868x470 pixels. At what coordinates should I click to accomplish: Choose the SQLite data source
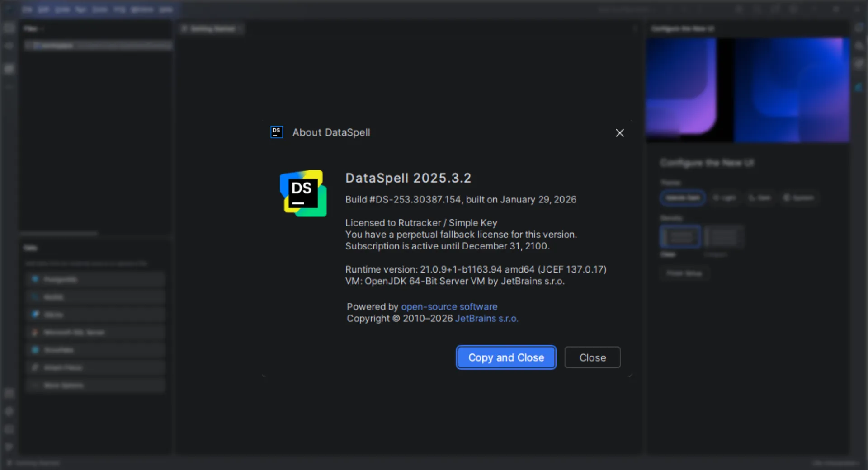coord(96,315)
